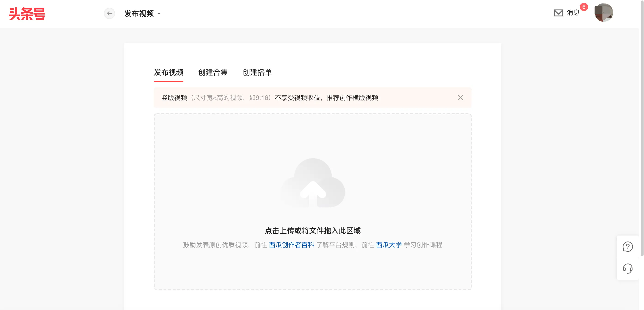Visit the 西瓜大学 link

[389, 245]
